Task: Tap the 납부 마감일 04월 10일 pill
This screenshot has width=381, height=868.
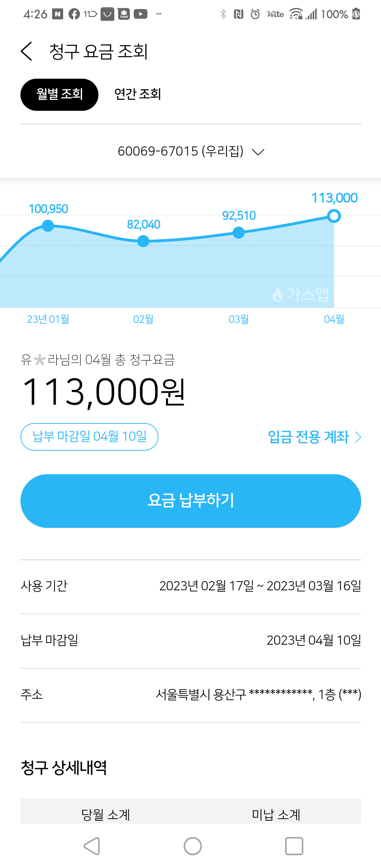Action: point(89,437)
